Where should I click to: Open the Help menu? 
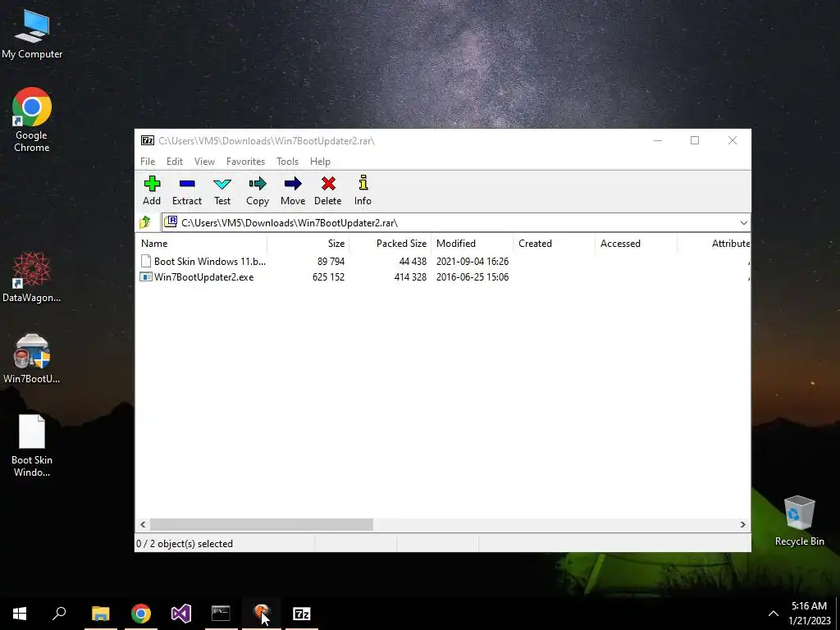(x=320, y=162)
